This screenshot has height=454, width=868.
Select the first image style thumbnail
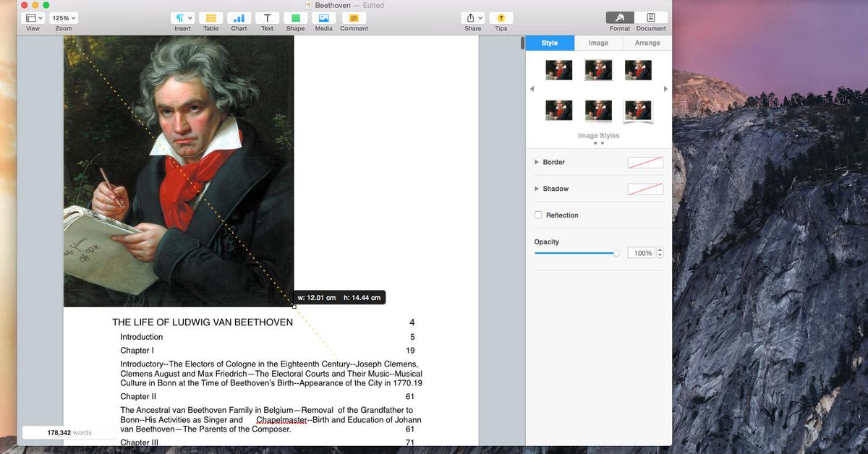pos(558,70)
